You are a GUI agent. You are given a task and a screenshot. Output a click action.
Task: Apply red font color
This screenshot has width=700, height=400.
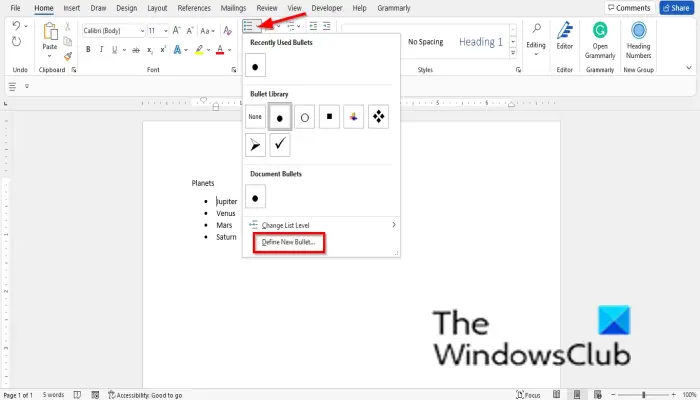point(220,50)
